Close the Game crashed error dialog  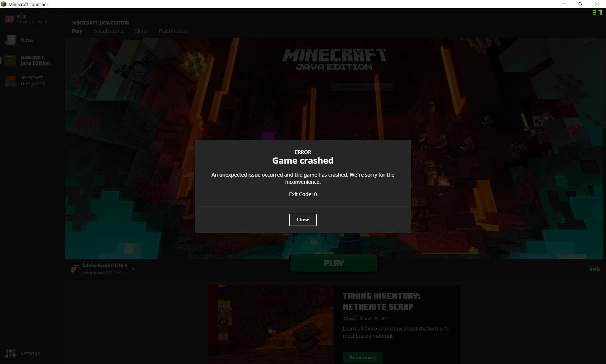pos(303,219)
